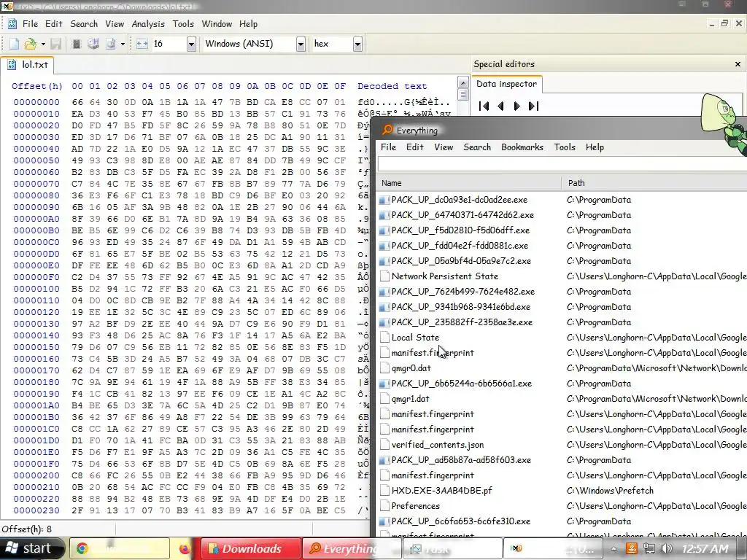Go to next byte in Data inspector

(x=517, y=106)
